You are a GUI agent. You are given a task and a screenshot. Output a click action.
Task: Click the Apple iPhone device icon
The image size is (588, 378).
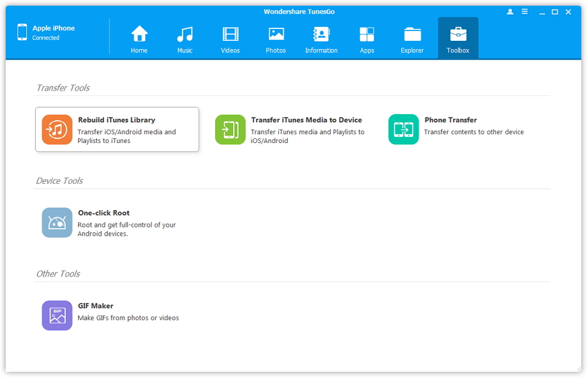(x=22, y=32)
